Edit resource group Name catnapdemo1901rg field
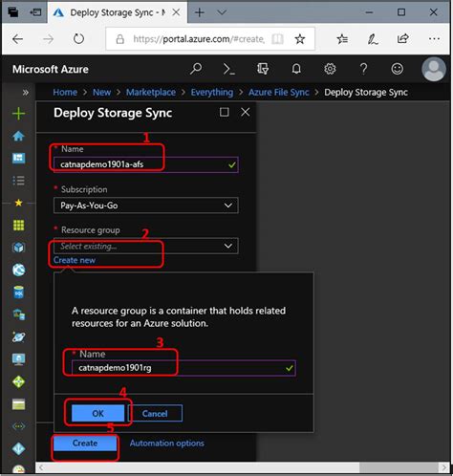The width and height of the screenshot is (453, 476). tap(183, 368)
